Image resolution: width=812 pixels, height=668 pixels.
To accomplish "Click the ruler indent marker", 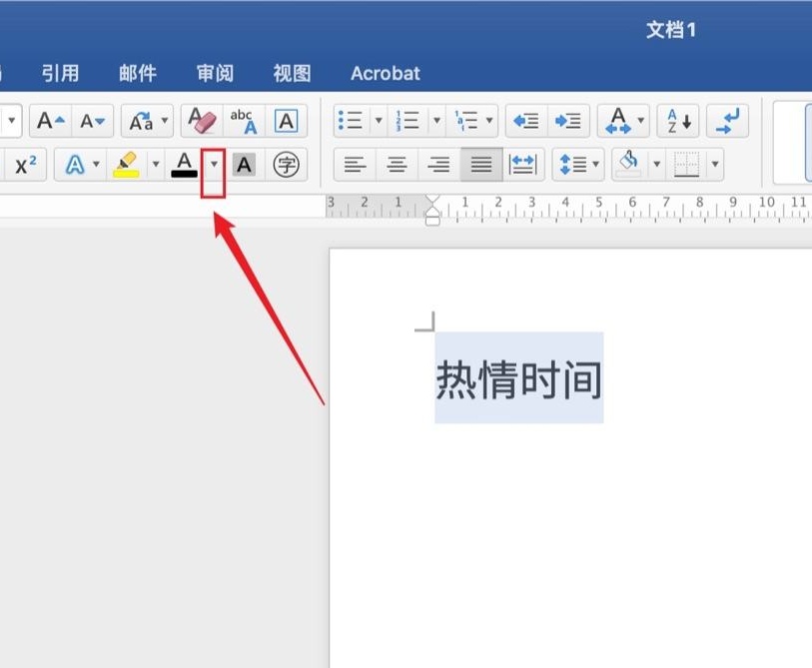I will pos(432,211).
